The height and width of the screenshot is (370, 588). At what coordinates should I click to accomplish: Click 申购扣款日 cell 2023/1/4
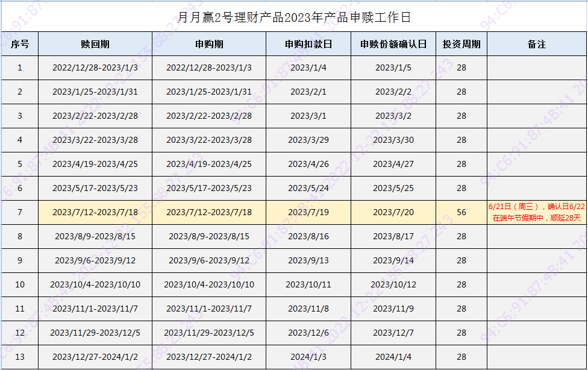click(308, 68)
